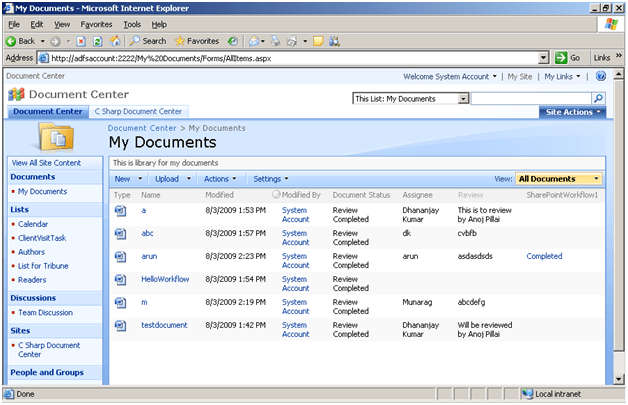Click the SharePoint help icon
Viewport: 628px width, 405px height.
[601, 76]
